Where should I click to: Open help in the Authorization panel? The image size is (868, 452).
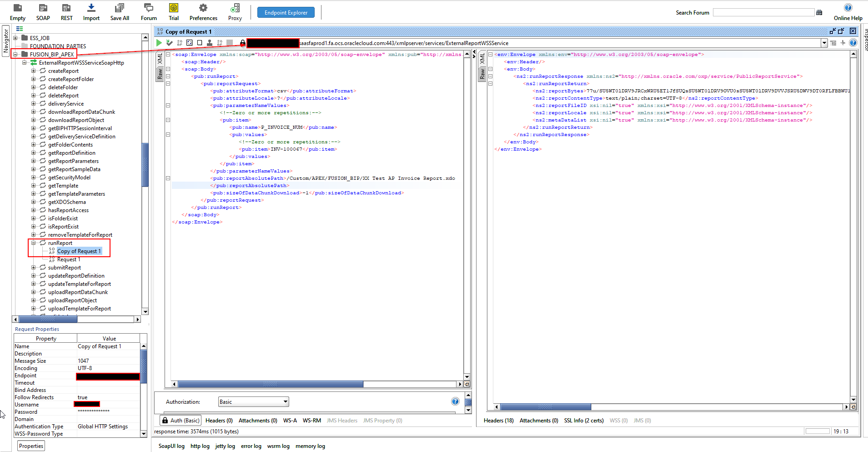(455, 401)
